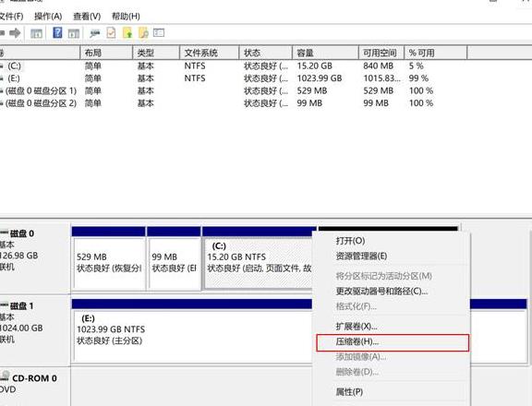Sort by the 可用空间 column header

[x=381, y=53]
